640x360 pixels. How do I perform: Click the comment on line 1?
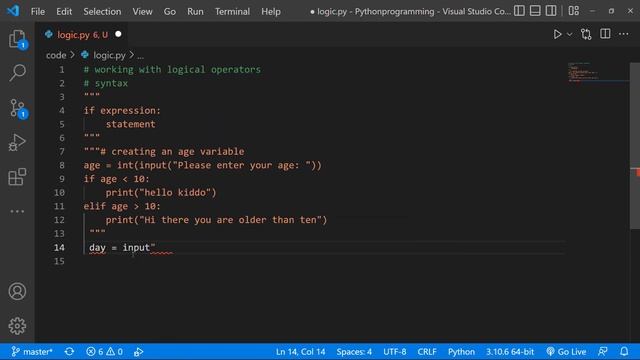click(172, 69)
